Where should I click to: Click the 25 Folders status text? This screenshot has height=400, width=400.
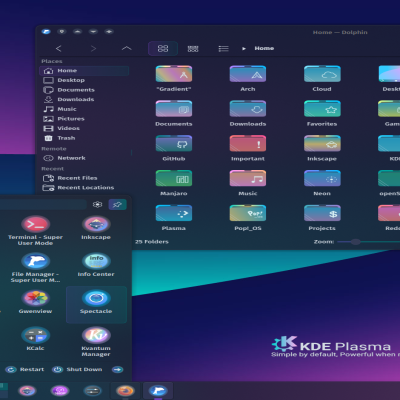(x=152, y=242)
